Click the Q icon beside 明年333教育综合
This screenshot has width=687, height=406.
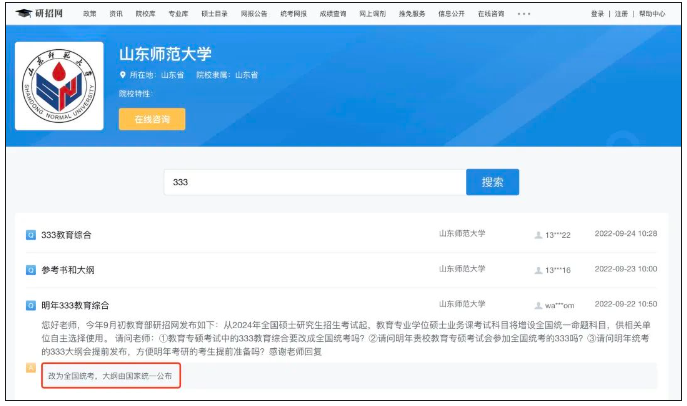[31, 305]
